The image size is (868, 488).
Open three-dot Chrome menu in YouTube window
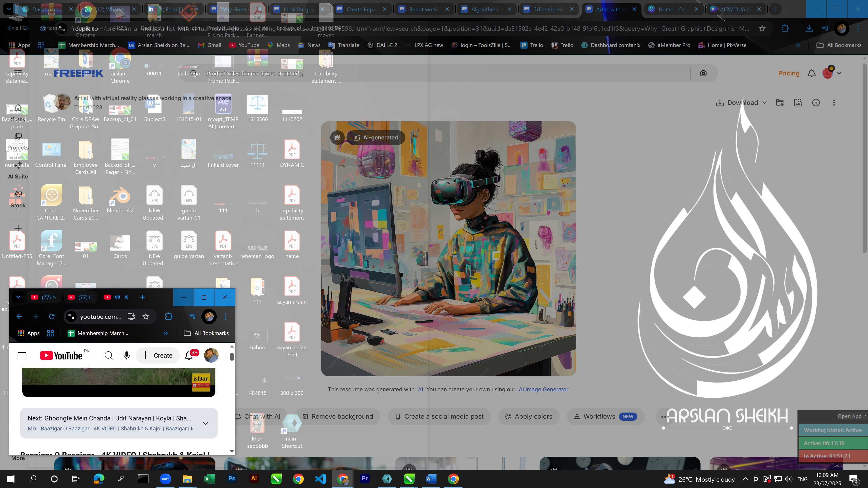pos(225,317)
